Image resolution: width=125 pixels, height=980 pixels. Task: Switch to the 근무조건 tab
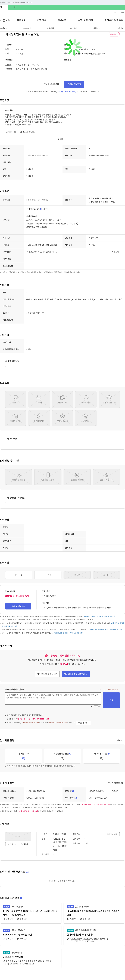tap(27, 28)
